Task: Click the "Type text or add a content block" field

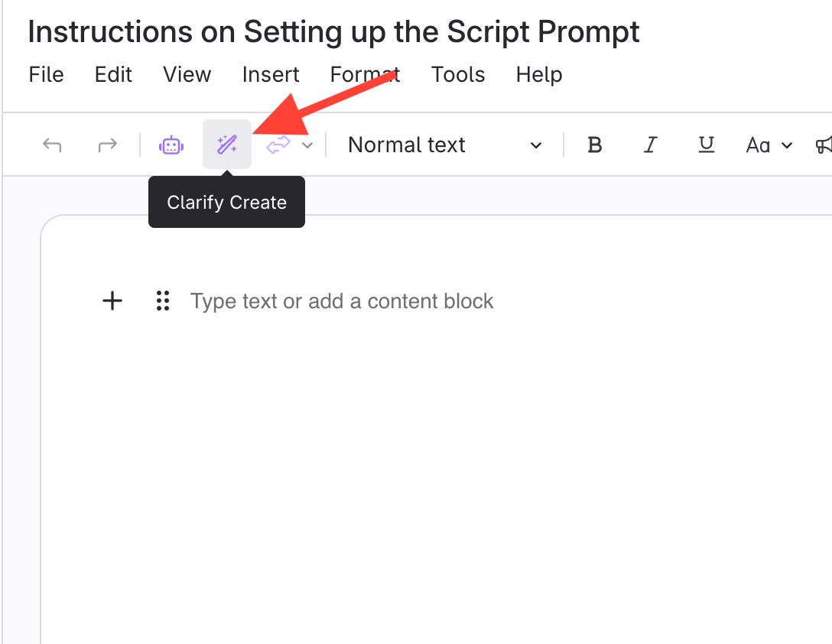Action: tap(342, 301)
